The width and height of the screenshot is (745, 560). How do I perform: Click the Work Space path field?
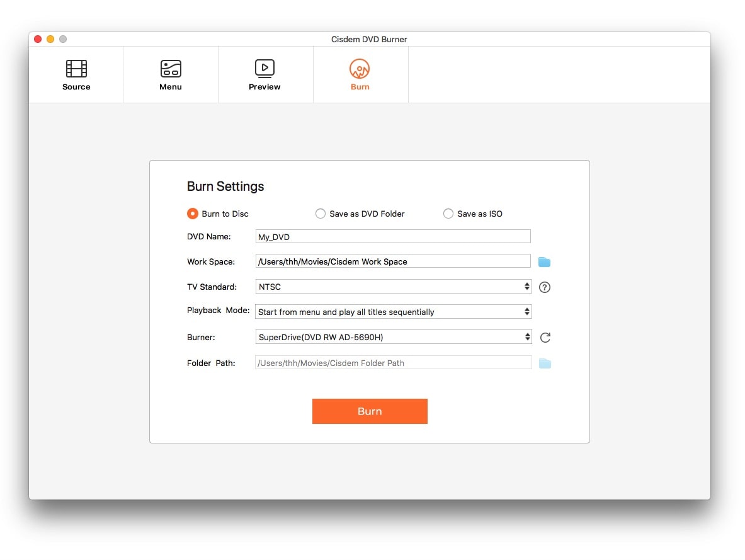click(x=393, y=261)
